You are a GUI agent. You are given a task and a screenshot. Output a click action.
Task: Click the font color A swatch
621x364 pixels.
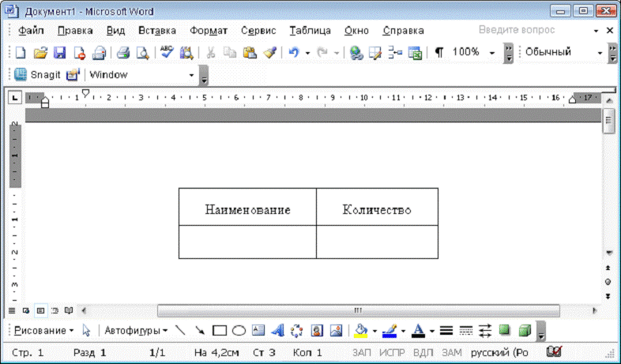click(419, 330)
